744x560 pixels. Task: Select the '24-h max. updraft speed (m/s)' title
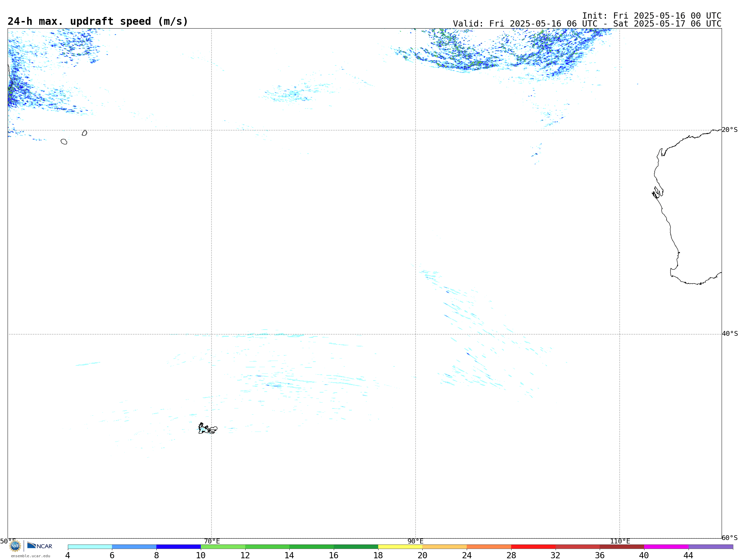coord(98,21)
